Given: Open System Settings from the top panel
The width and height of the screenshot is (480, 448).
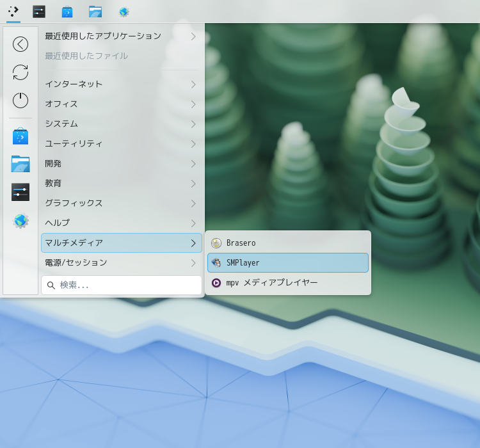Looking at the screenshot, I should [39, 12].
